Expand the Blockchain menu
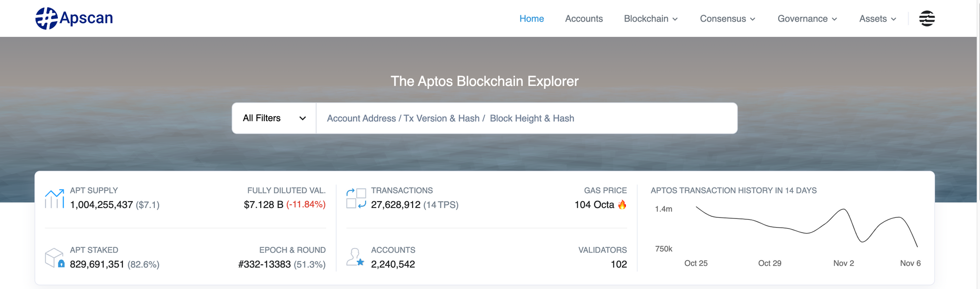Image resolution: width=980 pixels, height=289 pixels. (650, 19)
